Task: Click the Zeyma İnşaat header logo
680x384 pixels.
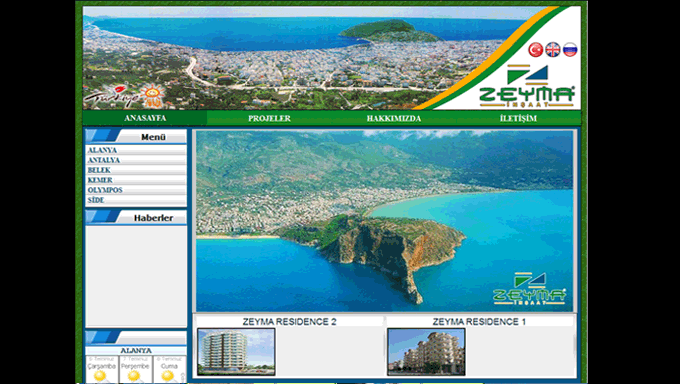Action: 527,86
